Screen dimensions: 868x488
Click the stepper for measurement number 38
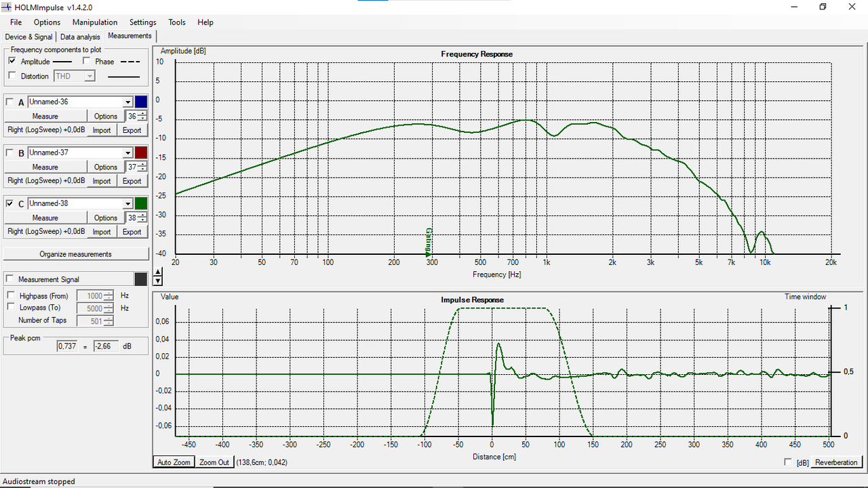[x=142, y=218]
